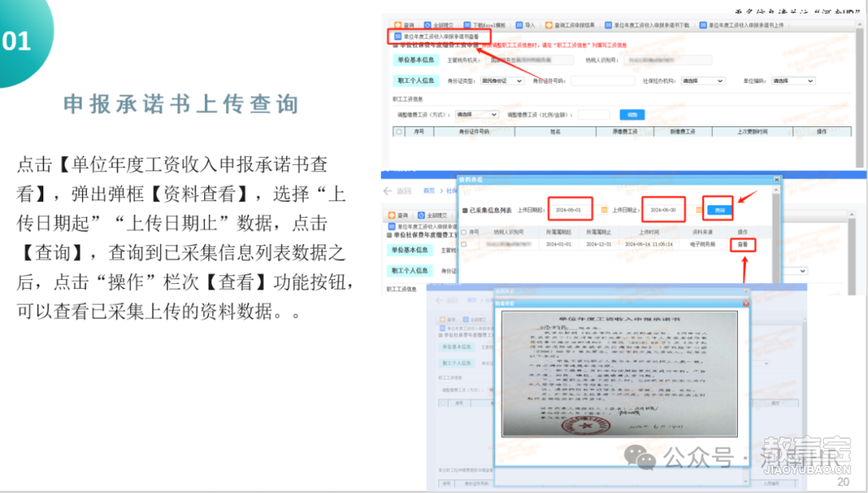Click the 查看 link in the 操作 column

pos(743,244)
